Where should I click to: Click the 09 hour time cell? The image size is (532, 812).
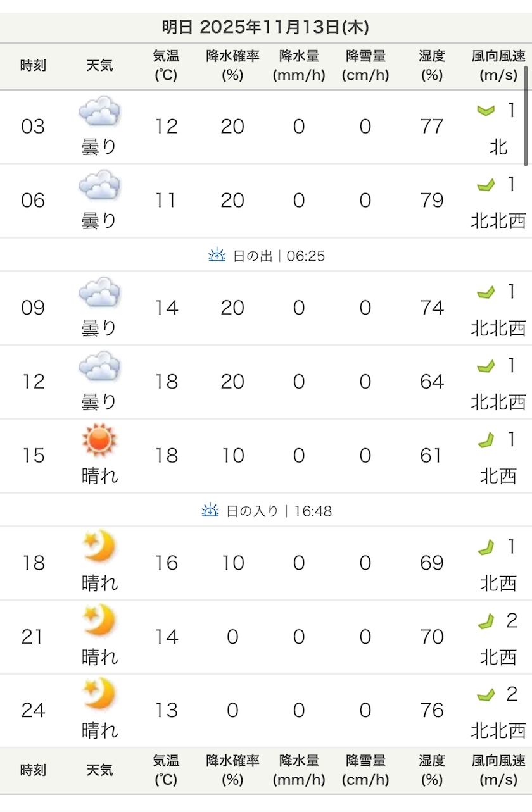33,308
